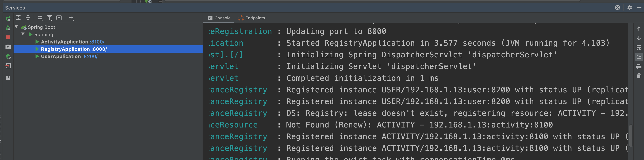This screenshot has width=644, height=160.
Task: Select UserApplication in the services tree
Action: coord(61,56)
